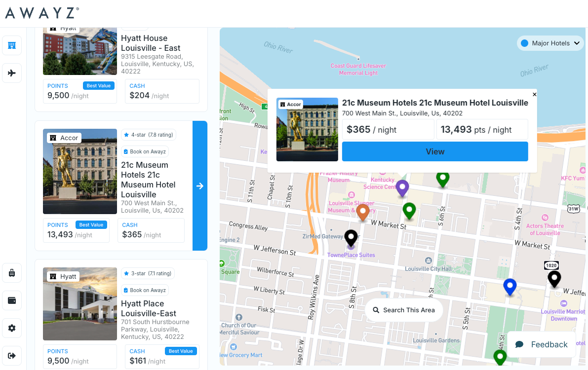
Task: Close the 21c Museum Hotel map popup
Action: click(534, 94)
